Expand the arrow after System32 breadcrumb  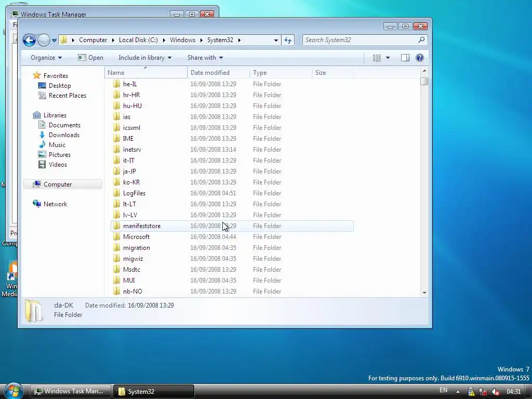[239, 40]
